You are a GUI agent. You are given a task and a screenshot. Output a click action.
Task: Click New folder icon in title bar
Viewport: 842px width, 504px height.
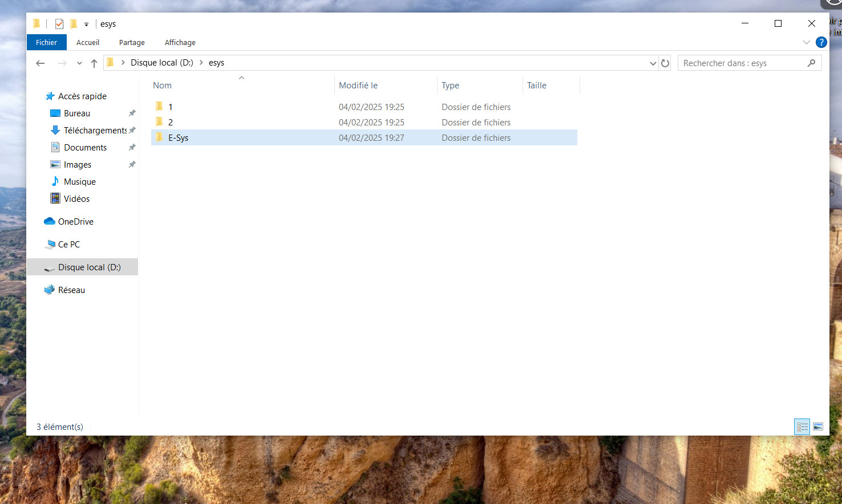[74, 24]
